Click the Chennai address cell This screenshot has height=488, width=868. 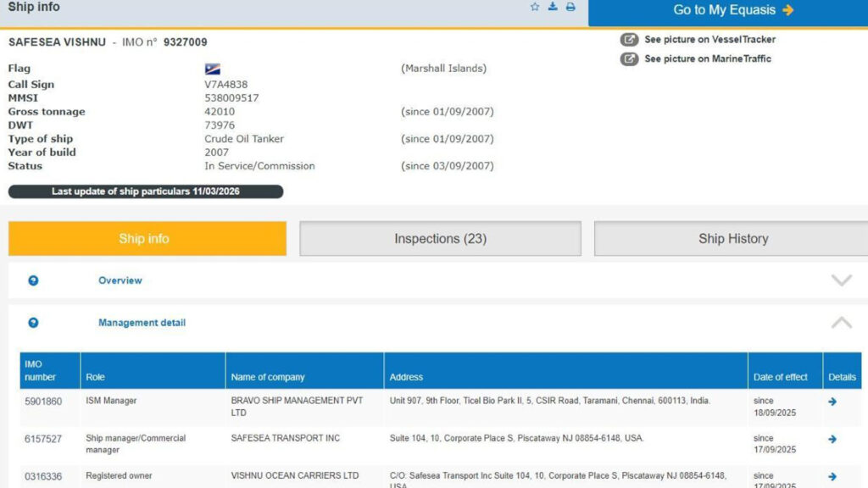[x=549, y=401]
